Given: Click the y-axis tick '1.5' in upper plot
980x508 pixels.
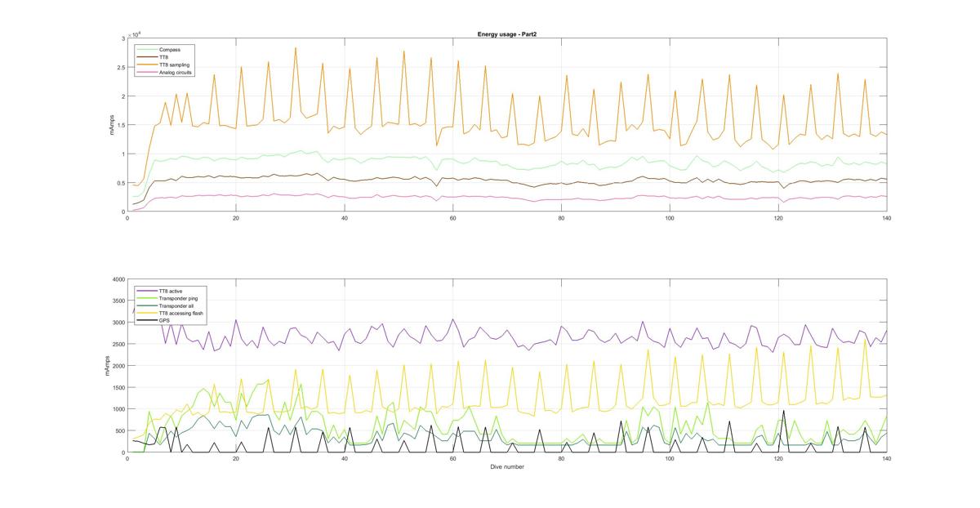Looking at the screenshot, I should click(121, 125).
